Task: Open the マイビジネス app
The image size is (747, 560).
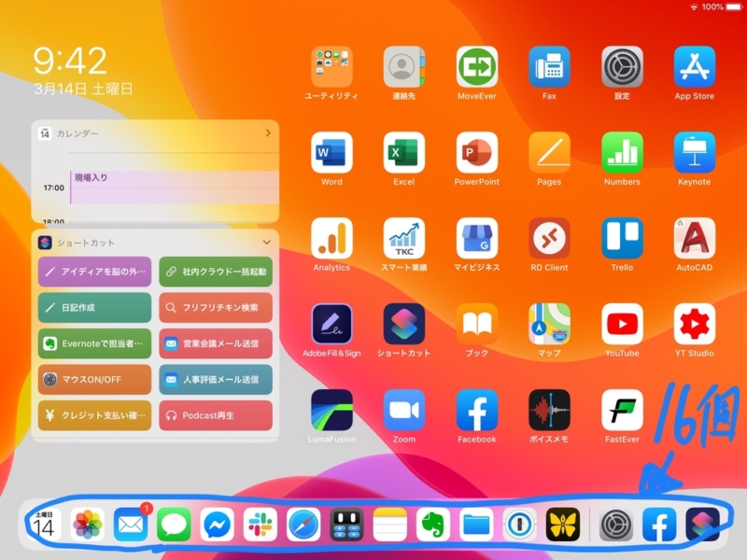Action: coord(477,238)
